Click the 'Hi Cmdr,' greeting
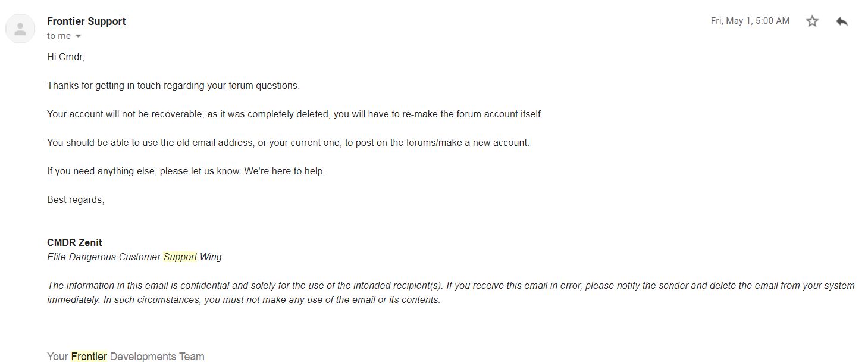 point(66,57)
